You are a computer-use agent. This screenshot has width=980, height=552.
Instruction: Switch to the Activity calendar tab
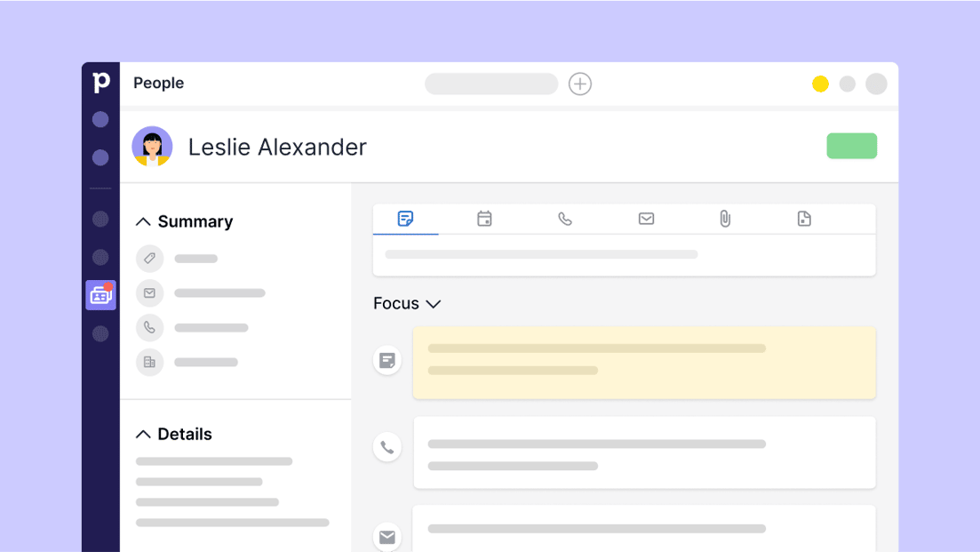coord(484,219)
